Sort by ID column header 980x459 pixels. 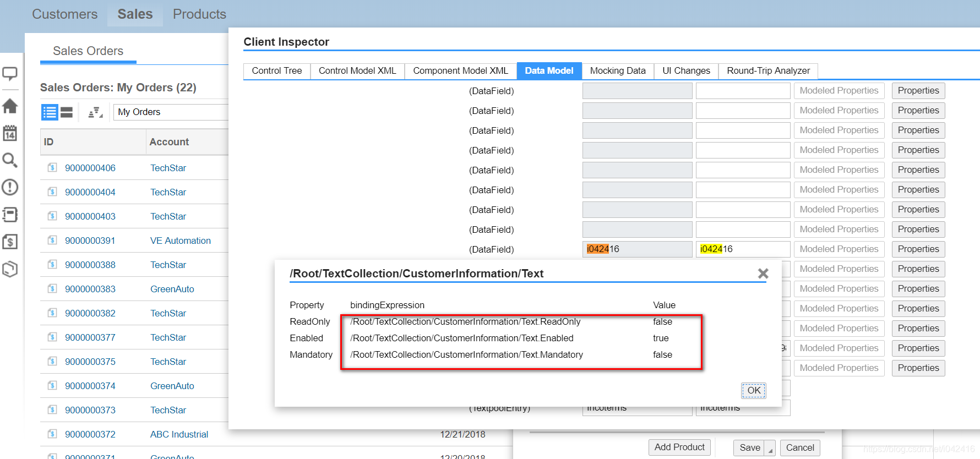point(93,142)
